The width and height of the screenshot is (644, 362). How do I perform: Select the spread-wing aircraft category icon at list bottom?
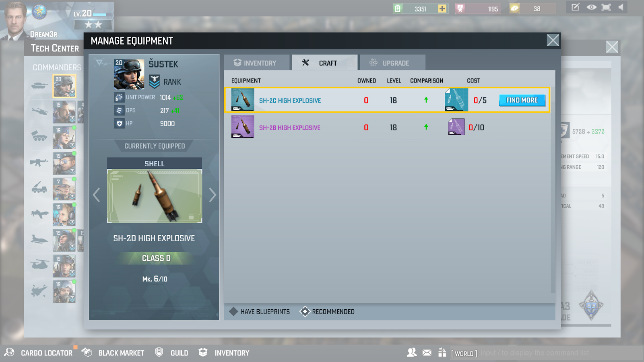[39, 290]
